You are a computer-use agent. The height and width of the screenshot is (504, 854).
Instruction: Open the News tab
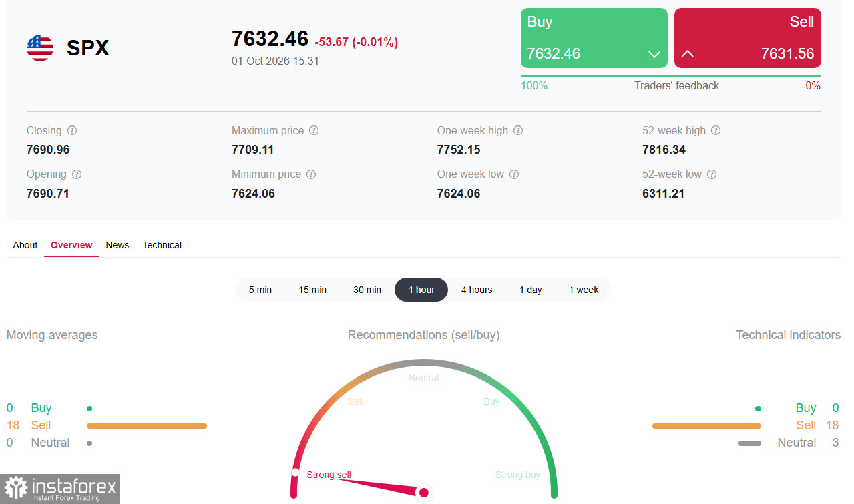click(x=118, y=245)
